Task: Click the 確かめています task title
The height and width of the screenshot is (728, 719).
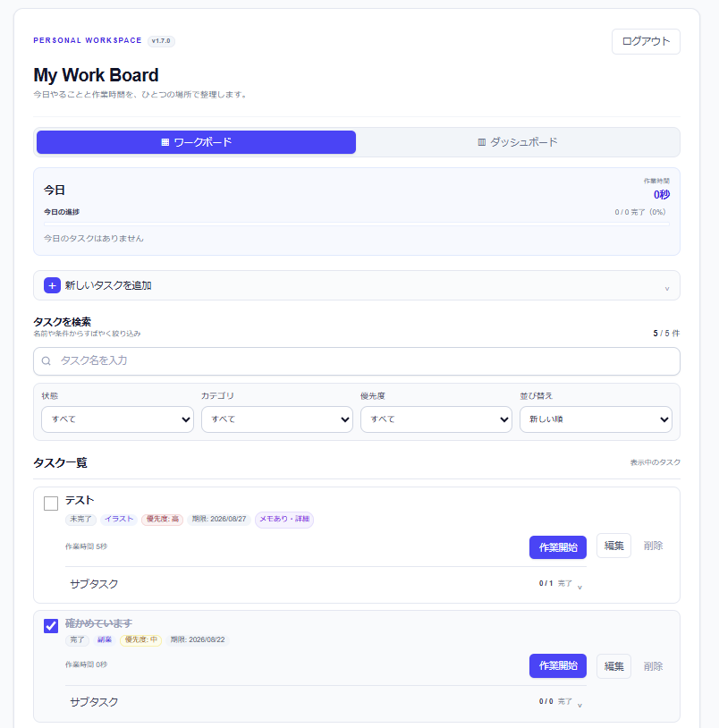Action: click(98, 623)
